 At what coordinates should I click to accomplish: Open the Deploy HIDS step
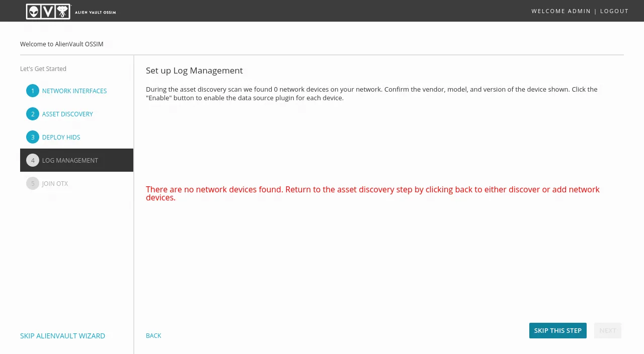tap(61, 137)
